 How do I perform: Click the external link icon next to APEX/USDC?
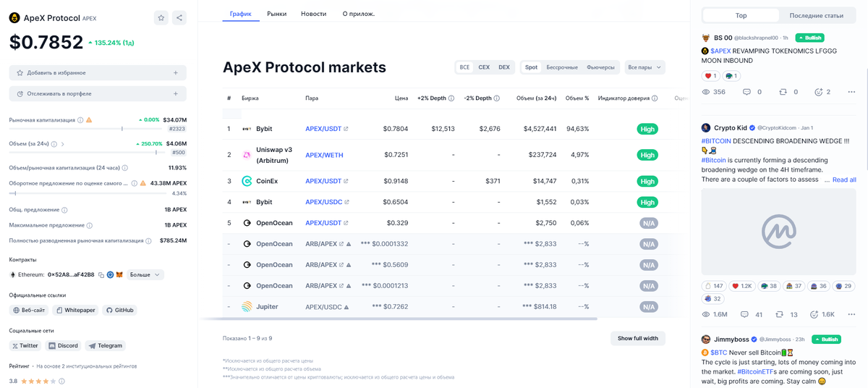[x=347, y=202]
